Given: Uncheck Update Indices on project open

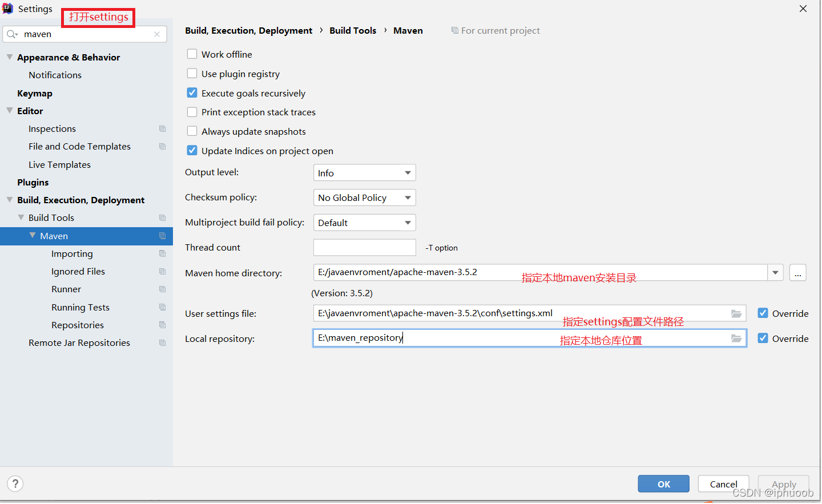Looking at the screenshot, I should point(192,151).
